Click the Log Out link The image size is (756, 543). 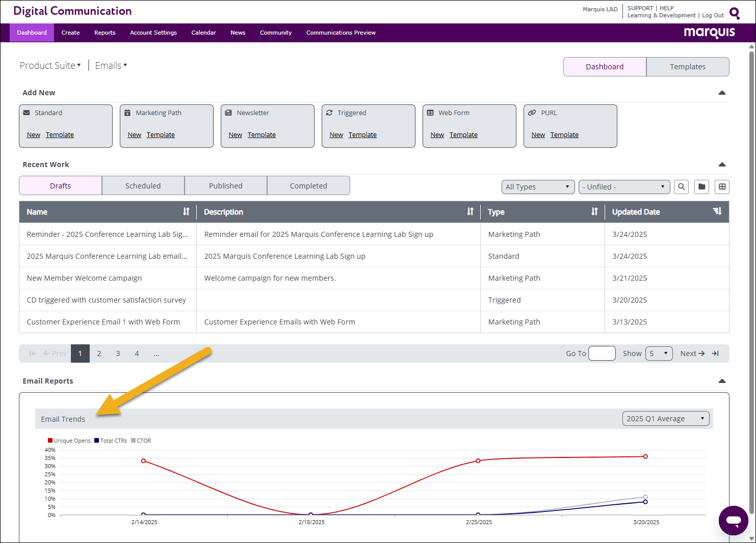click(x=712, y=15)
